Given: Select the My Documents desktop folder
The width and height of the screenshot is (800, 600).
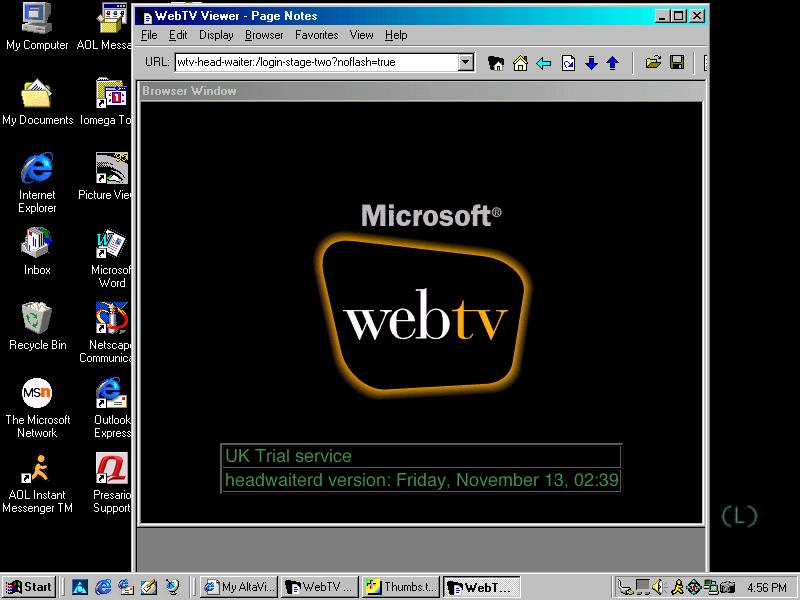Looking at the screenshot, I should pos(37,102).
